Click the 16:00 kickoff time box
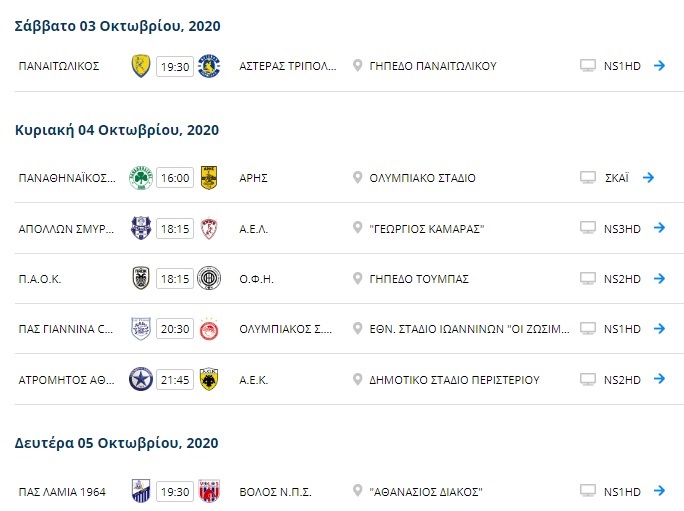This screenshot has height=511, width=684. point(175,178)
